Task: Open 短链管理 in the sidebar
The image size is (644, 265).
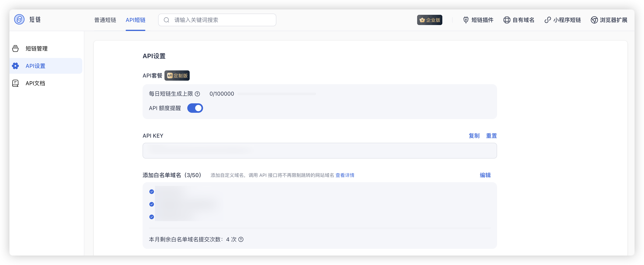Action: (46, 49)
